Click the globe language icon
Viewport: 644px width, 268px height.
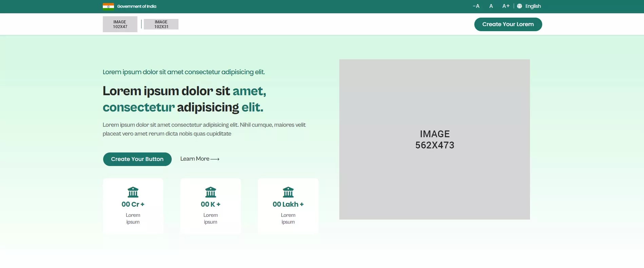tap(519, 6)
